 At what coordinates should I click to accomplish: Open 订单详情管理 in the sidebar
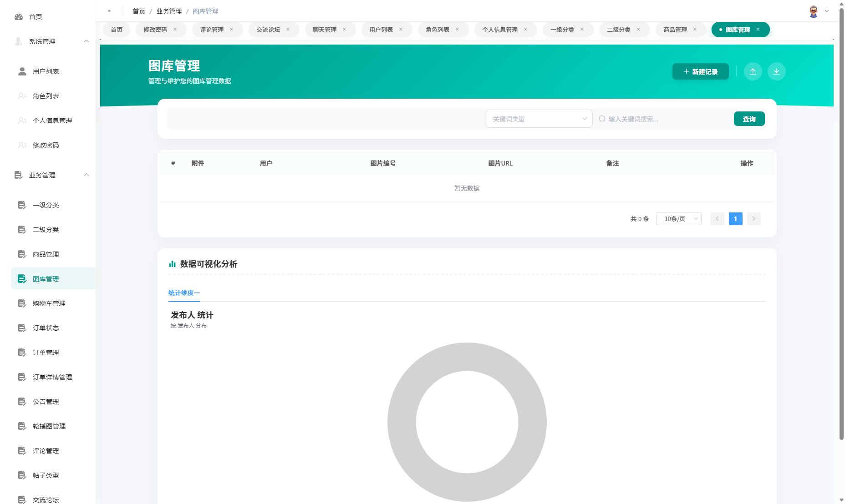(52, 377)
